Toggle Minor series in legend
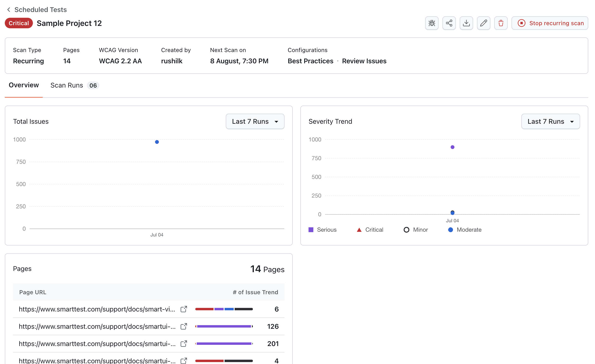 [416, 230]
